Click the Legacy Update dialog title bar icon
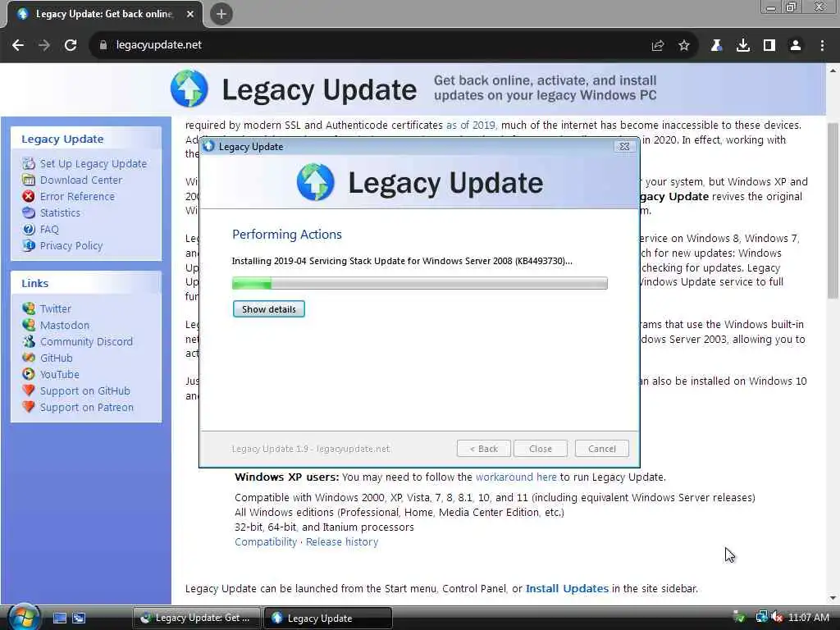This screenshot has height=630, width=840. point(209,146)
